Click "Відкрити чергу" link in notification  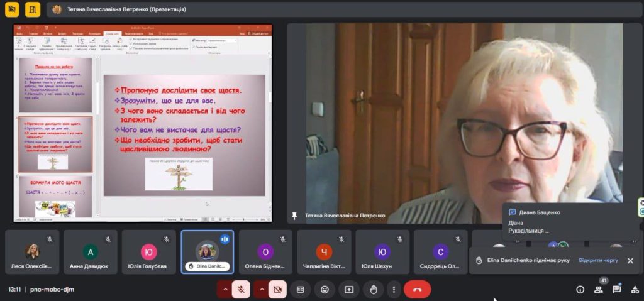pyautogui.click(x=598, y=260)
